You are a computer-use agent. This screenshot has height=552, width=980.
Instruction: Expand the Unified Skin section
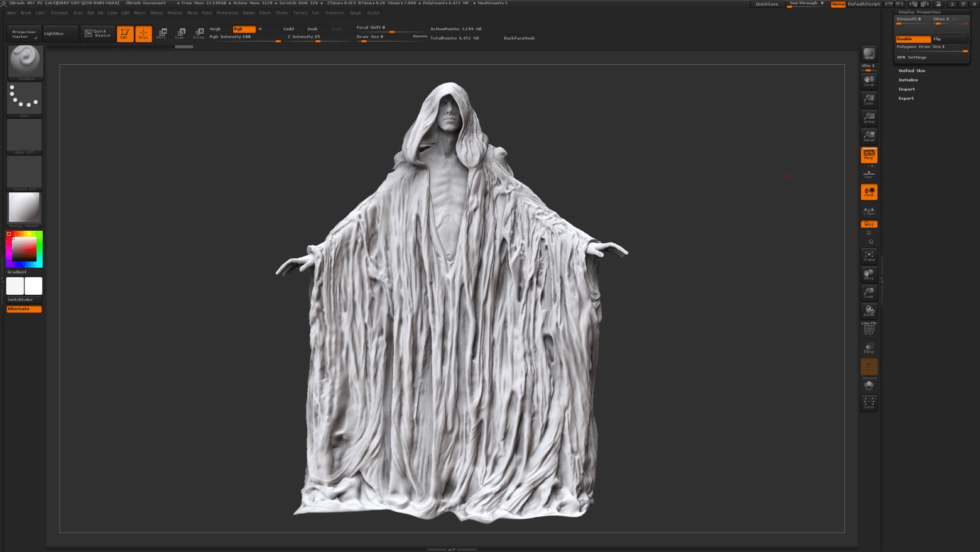[912, 70]
